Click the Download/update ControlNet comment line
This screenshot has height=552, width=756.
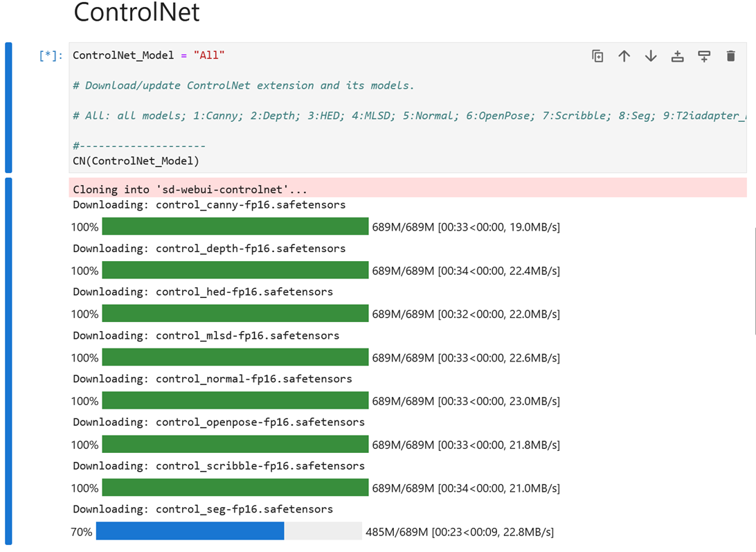click(x=243, y=85)
